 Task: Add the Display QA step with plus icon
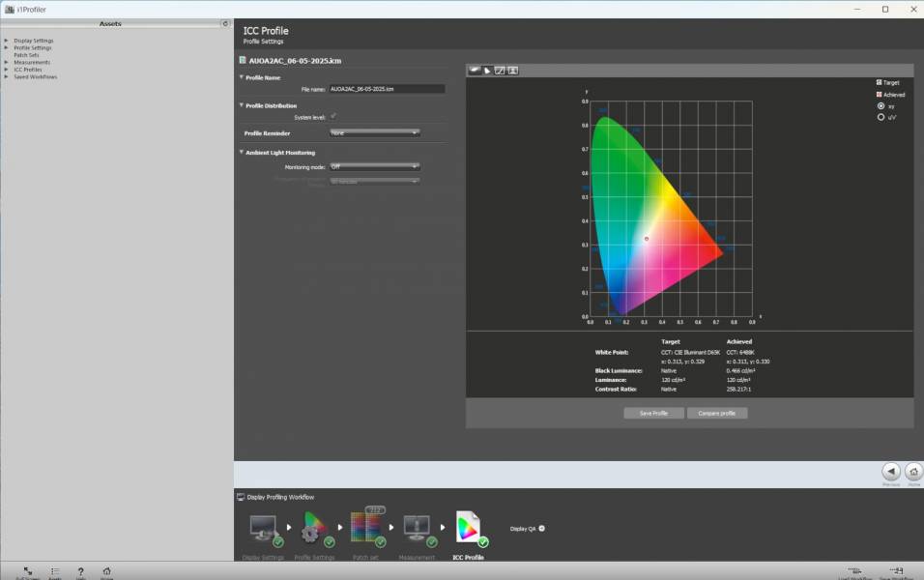click(541, 528)
